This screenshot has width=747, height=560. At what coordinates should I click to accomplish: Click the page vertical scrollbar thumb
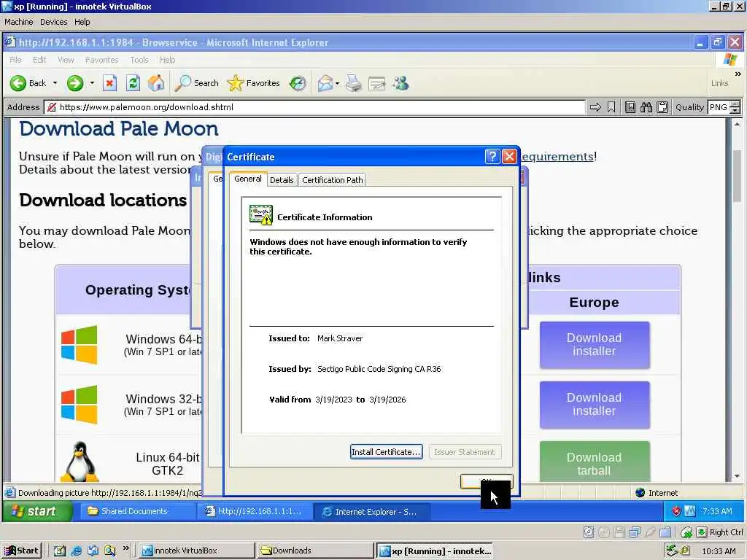737,176
